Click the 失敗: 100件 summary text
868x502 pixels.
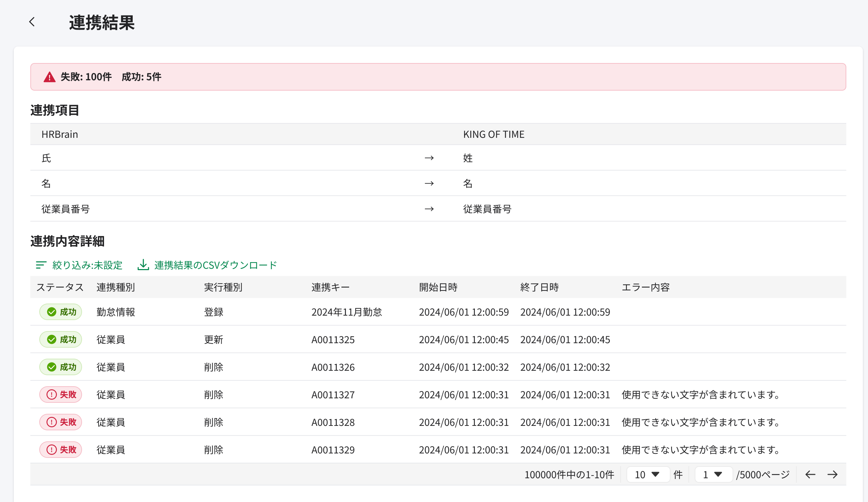pyautogui.click(x=86, y=77)
